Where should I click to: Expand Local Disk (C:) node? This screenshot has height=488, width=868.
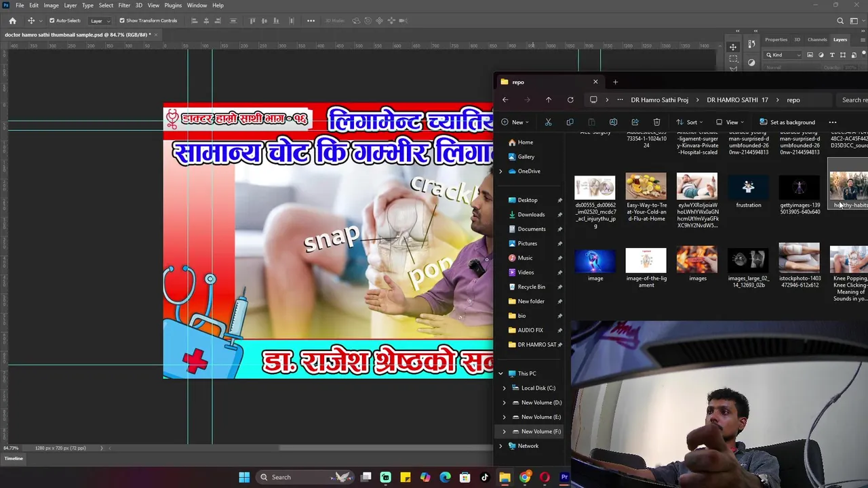pos(504,388)
